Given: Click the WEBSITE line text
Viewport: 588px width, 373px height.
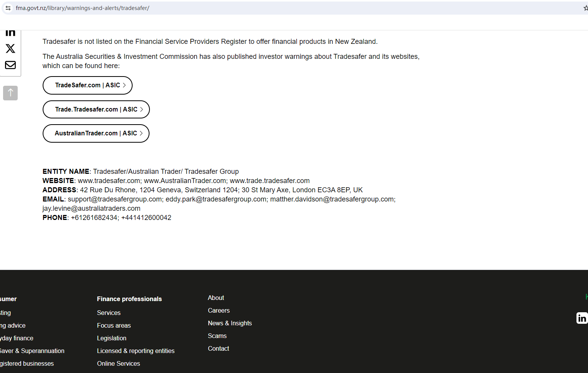Looking at the screenshot, I should coord(176,181).
